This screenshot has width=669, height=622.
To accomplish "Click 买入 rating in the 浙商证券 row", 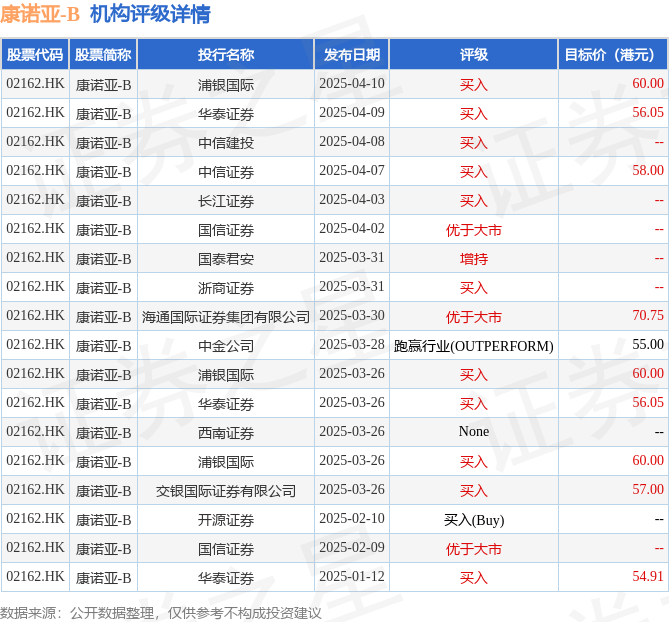I will (474, 288).
